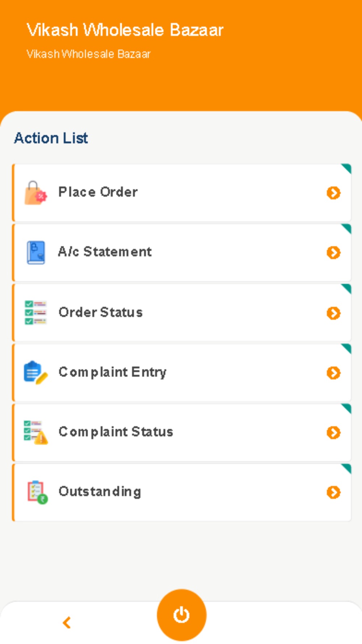Open the arrow next to Complaint Entry
362x644 pixels.
click(333, 373)
